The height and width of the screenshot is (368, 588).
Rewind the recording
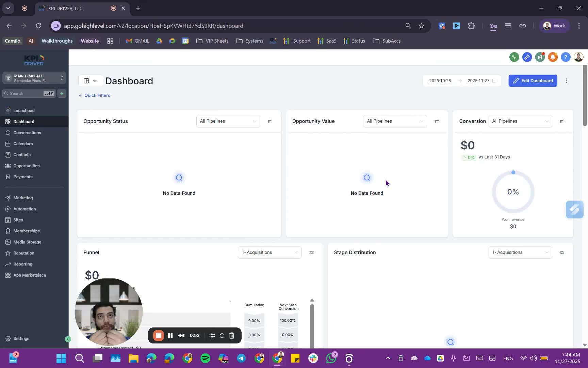[x=181, y=336]
